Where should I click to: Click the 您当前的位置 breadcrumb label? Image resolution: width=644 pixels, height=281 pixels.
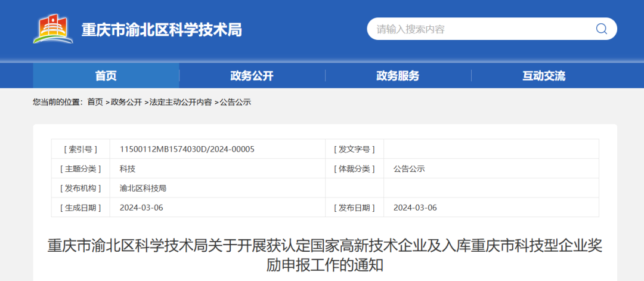(57, 102)
